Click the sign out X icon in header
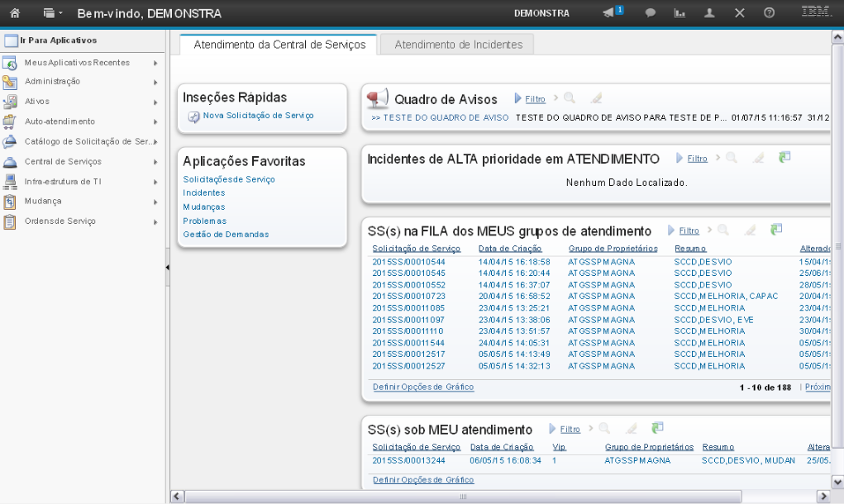The width and height of the screenshot is (844, 504). coord(739,13)
